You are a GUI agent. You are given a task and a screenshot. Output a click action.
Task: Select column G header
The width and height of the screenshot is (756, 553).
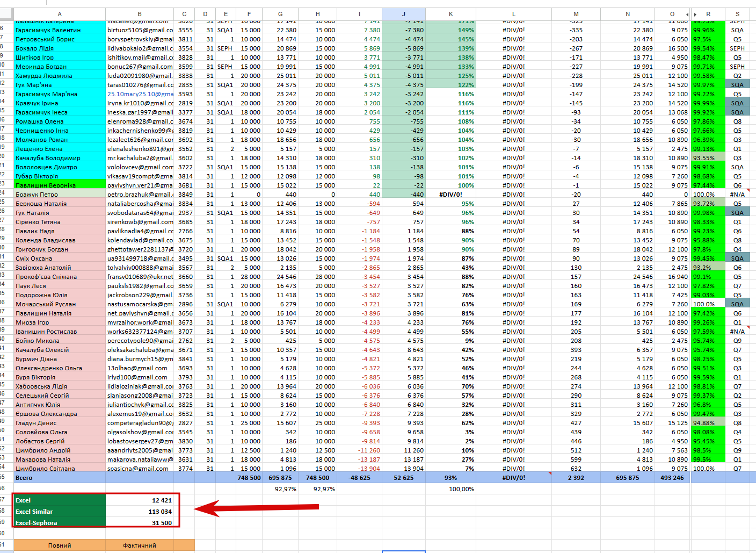pyautogui.click(x=280, y=14)
